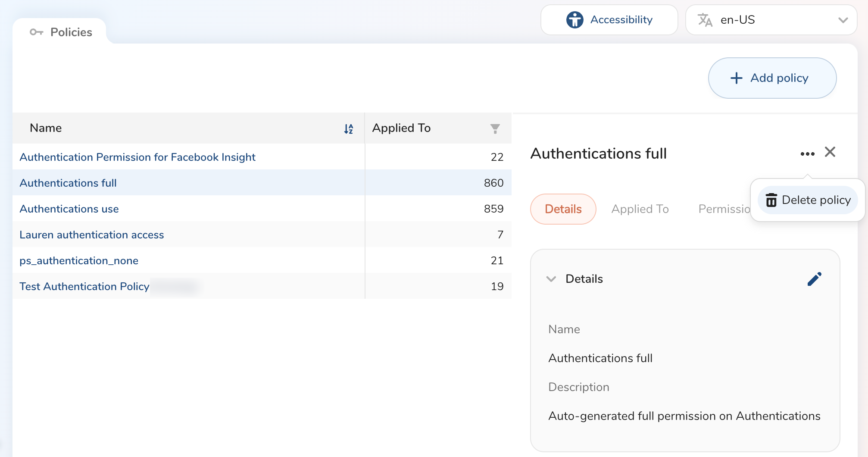Click the filter icon in Applied To column
Image resolution: width=868 pixels, height=457 pixels.
click(x=495, y=128)
